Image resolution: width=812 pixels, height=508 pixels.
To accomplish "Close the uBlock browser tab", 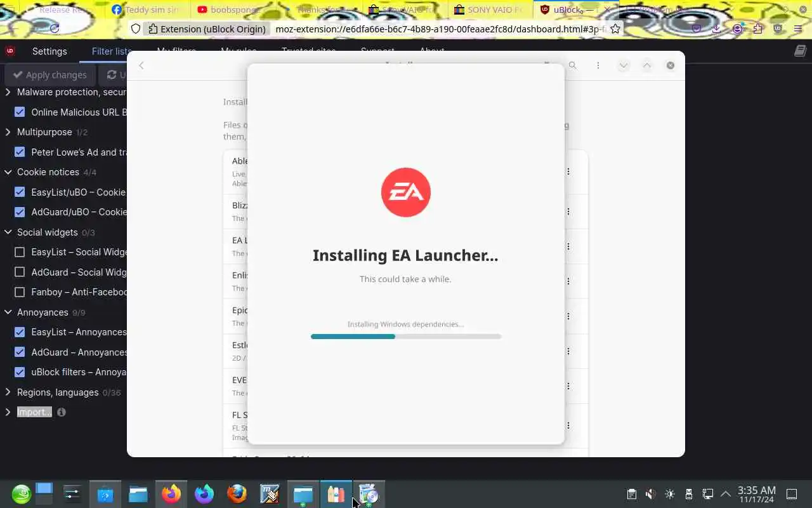I will click(606, 10).
